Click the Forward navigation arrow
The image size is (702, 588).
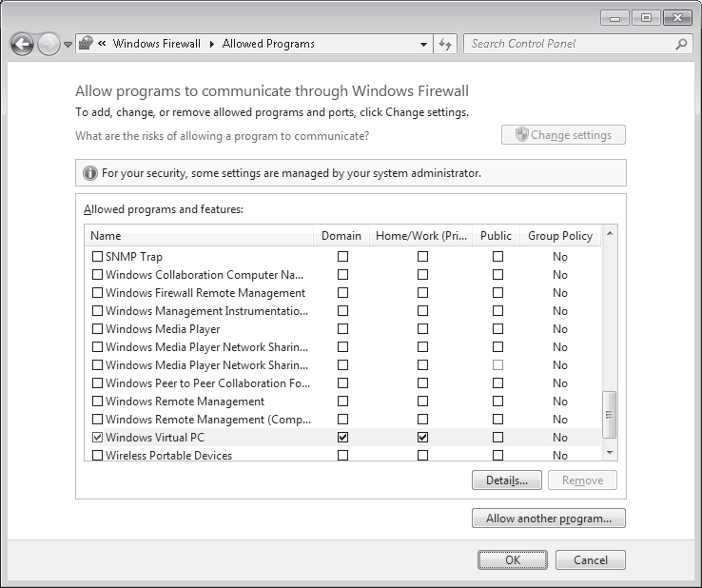pyautogui.click(x=49, y=45)
